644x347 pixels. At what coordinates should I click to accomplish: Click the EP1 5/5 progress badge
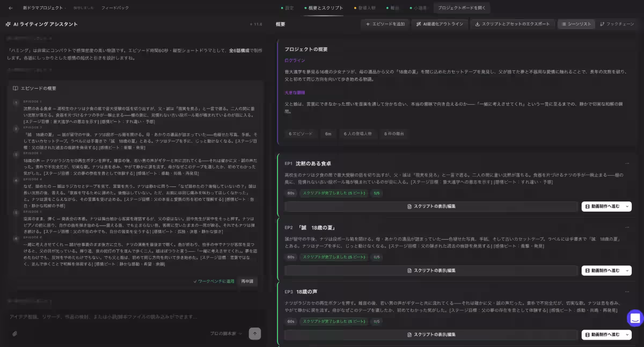click(x=377, y=193)
